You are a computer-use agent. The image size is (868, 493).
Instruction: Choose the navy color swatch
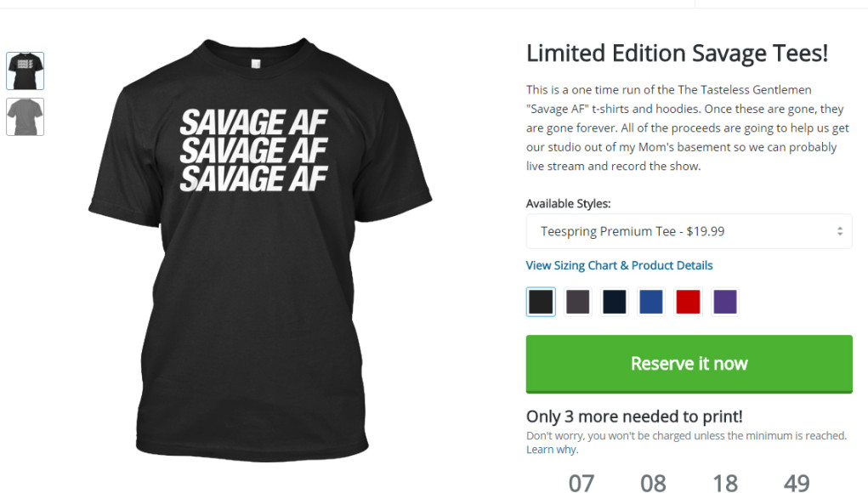pos(615,302)
